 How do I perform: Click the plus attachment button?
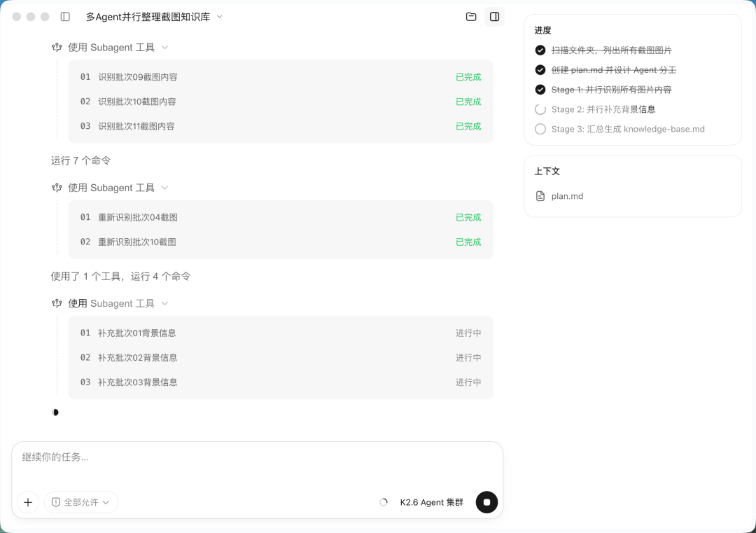(28, 502)
